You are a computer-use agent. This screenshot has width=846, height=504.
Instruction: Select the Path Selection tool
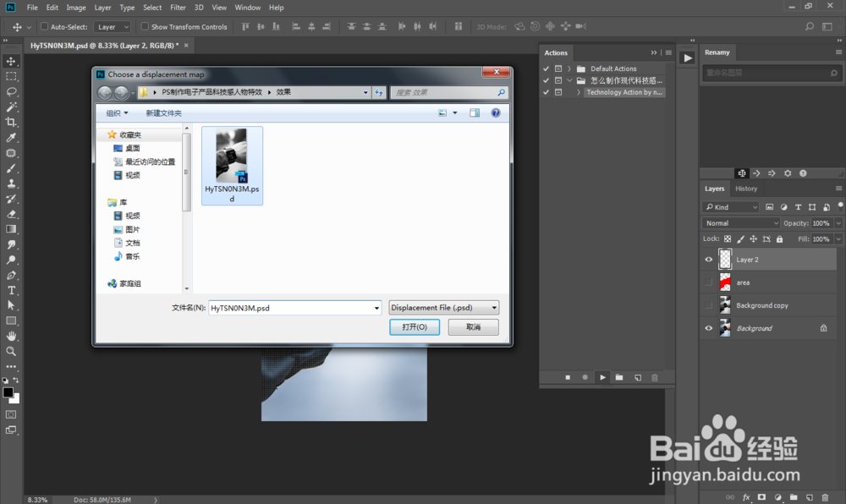pyautogui.click(x=11, y=305)
